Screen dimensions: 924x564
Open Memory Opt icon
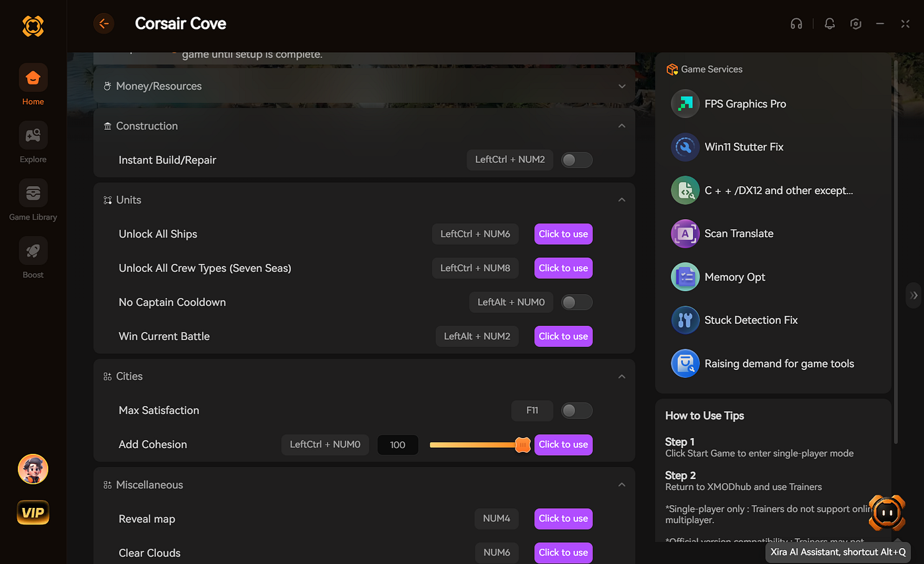(685, 277)
